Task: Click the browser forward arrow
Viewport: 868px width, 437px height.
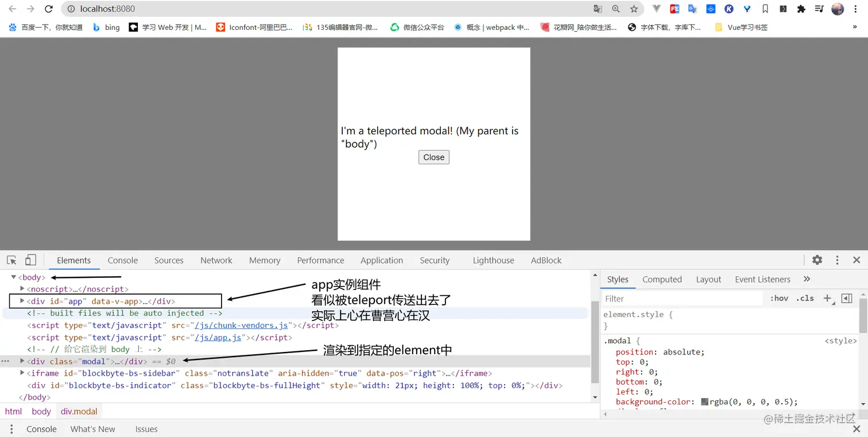Action: tap(30, 9)
